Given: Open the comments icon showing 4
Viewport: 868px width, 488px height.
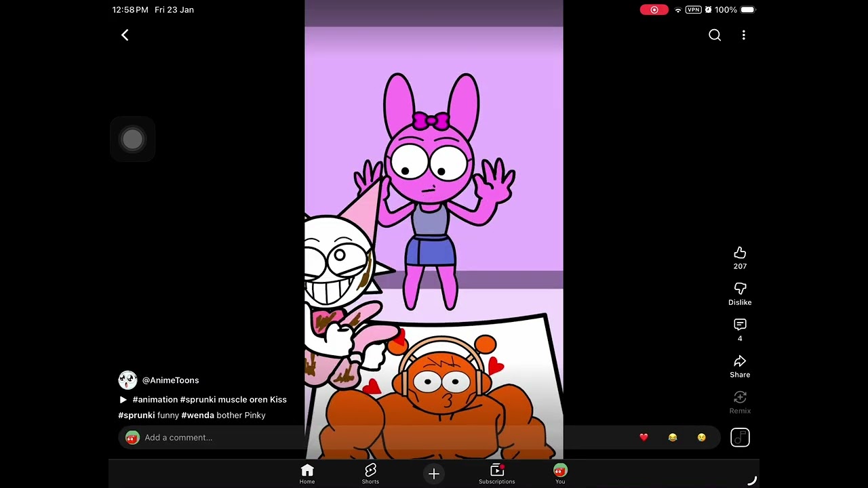Looking at the screenshot, I should [x=740, y=325].
